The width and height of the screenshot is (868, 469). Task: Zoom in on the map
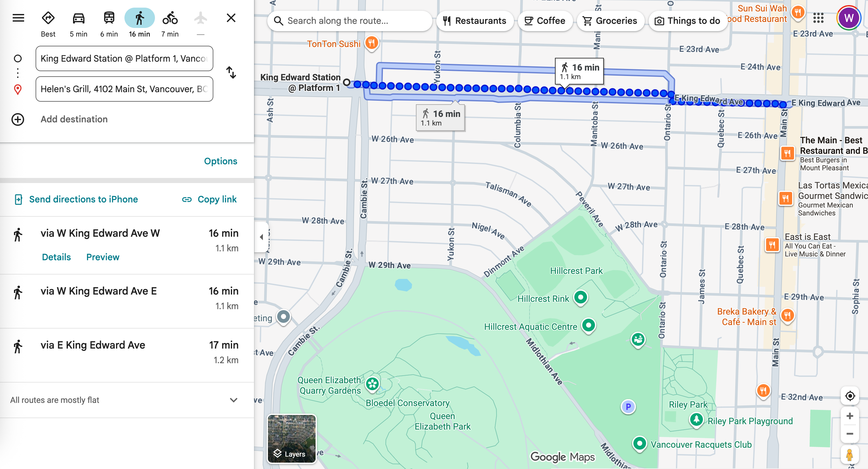pos(850,416)
